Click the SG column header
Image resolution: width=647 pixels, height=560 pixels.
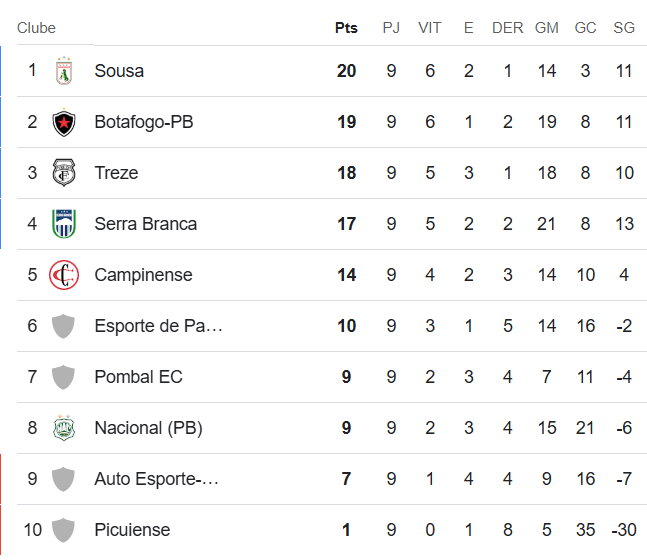(x=624, y=28)
